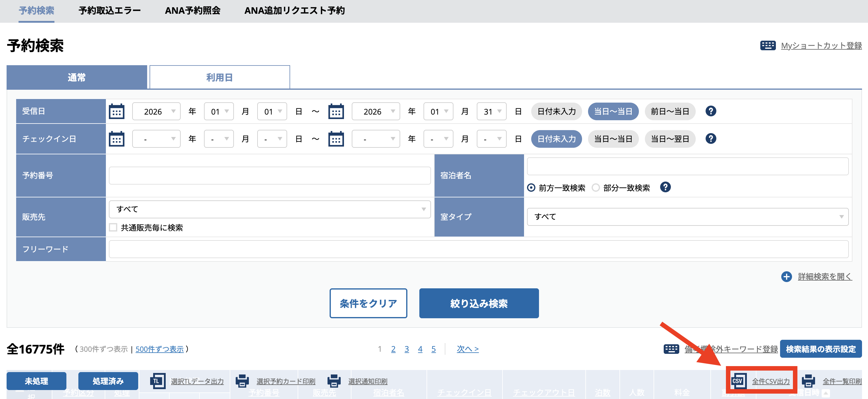
Task: Click printer icon for 選択予約カード印刷
Action: tap(242, 381)
